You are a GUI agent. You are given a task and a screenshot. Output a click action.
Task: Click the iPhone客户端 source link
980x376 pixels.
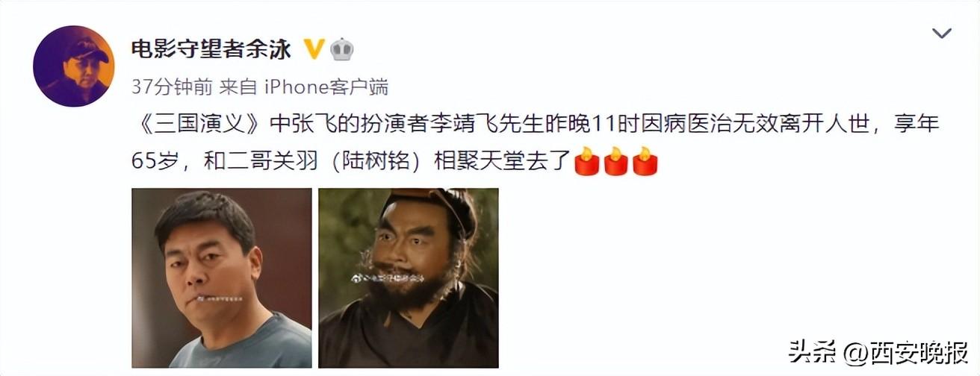click(x=327, y=87)
